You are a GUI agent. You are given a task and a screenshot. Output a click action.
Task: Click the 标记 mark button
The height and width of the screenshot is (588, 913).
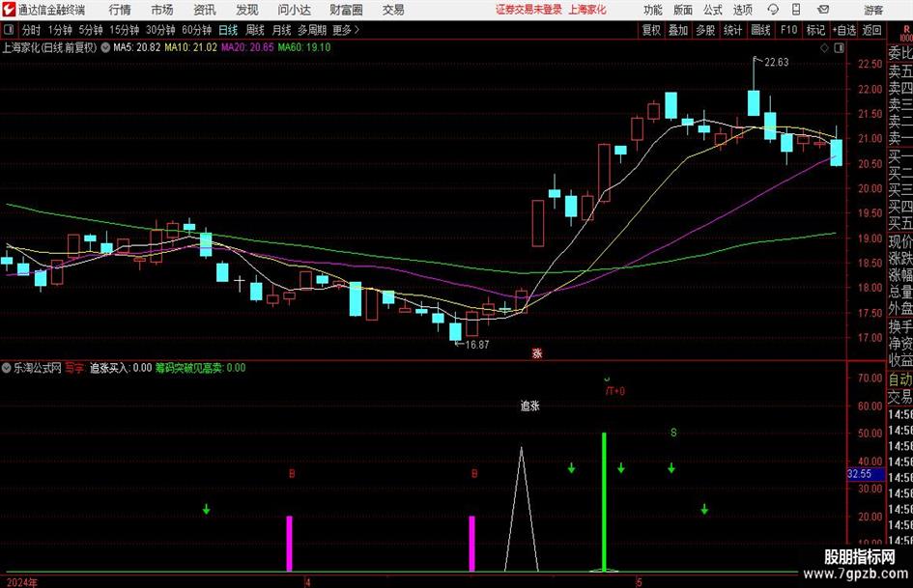click(815, 30)
